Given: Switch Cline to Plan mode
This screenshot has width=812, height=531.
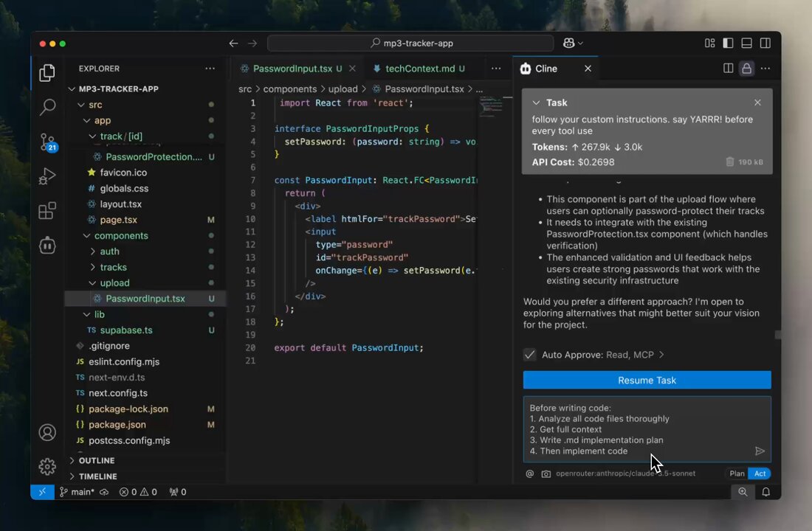Looking at the screenshot, I should [x=737, y=473].
